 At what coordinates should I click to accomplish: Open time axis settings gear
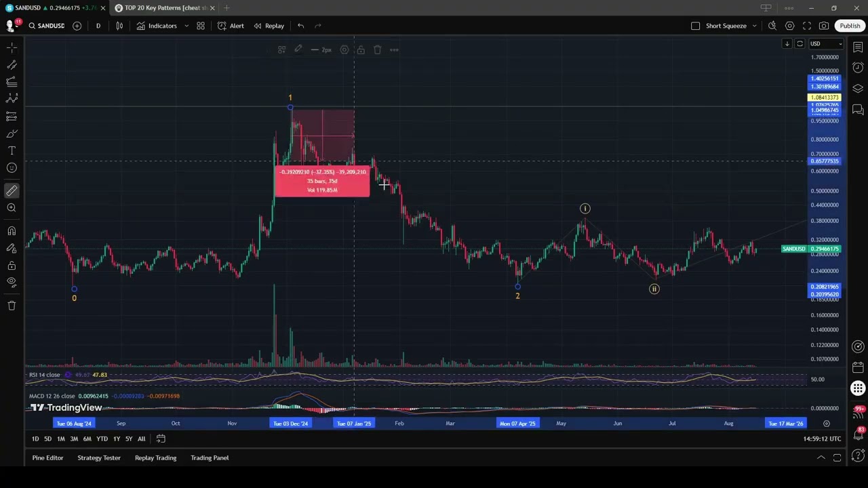pyautogui.click(x=826, y=424)
